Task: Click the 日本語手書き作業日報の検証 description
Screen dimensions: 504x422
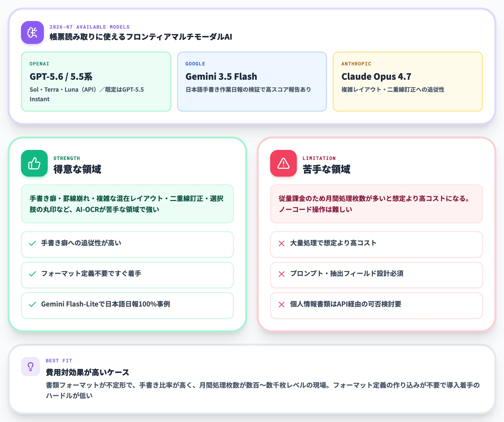Action: tap(248, 90)
